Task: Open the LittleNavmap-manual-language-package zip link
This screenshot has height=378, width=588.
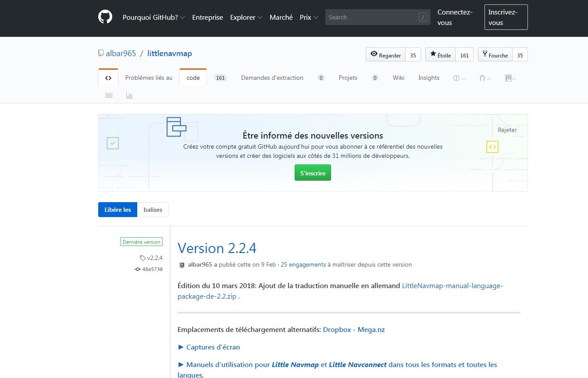Action: coord(340,291)
